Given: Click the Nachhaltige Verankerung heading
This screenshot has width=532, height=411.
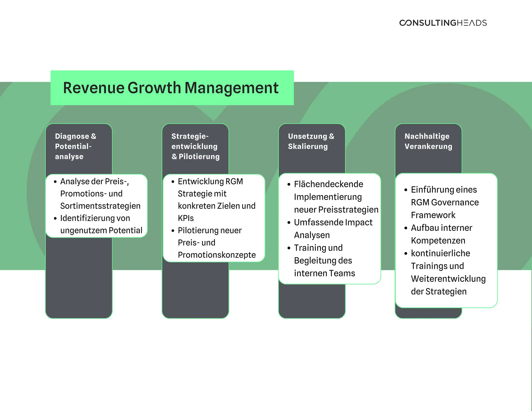Looking at the screenshot, I should point(428,141).
